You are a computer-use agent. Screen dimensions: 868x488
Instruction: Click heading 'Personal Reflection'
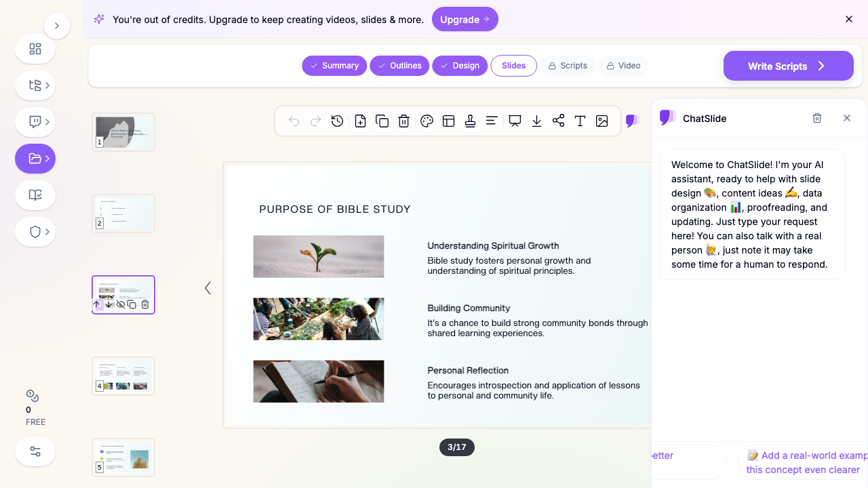[x=468, y=371]
